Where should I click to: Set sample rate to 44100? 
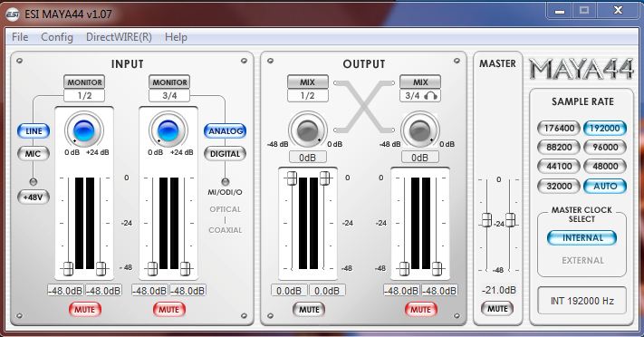tap(559, 167)
